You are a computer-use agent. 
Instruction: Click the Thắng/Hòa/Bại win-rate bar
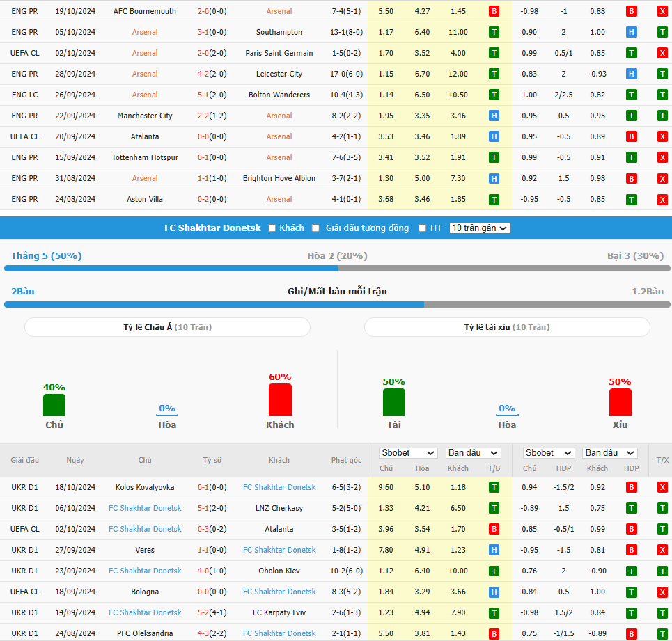tap(337, 269)
